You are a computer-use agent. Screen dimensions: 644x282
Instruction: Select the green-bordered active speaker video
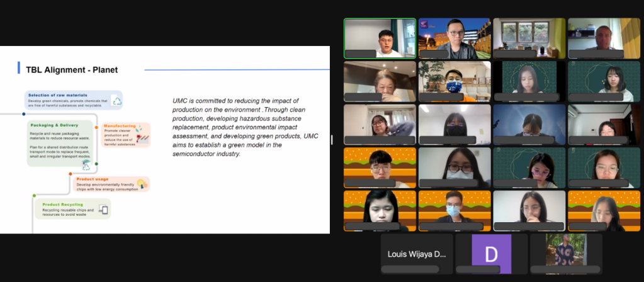tap(380, 38)
